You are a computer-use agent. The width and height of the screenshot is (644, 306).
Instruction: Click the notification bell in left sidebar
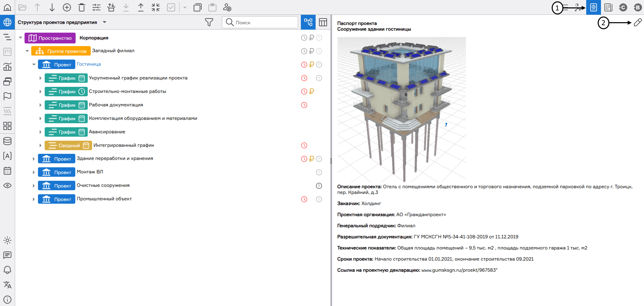7,270
